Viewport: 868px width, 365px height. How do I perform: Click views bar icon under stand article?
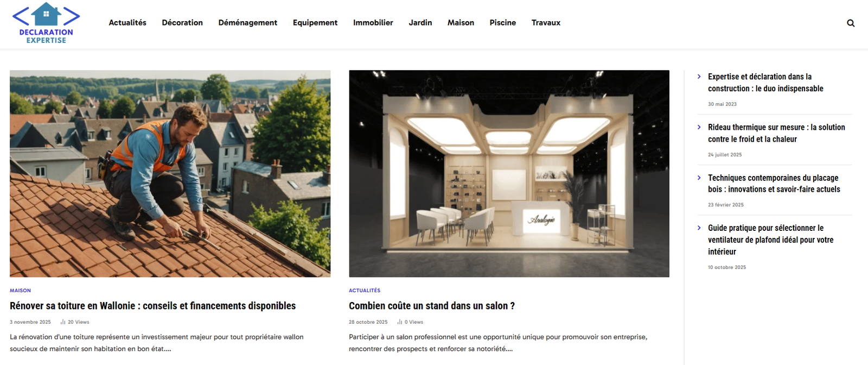tap(400, 322)
